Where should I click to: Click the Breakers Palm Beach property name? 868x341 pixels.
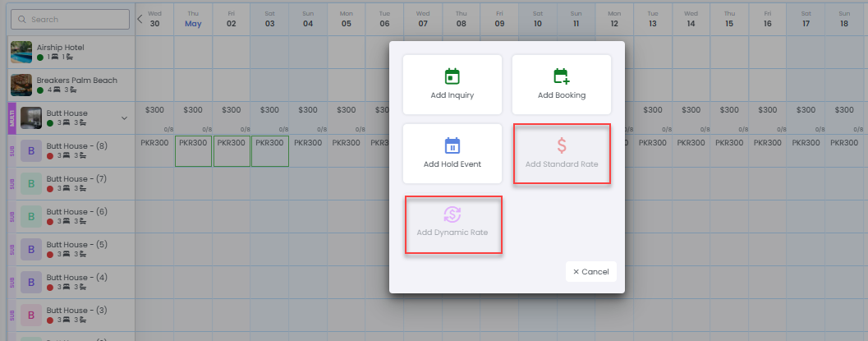pos(77,81)
